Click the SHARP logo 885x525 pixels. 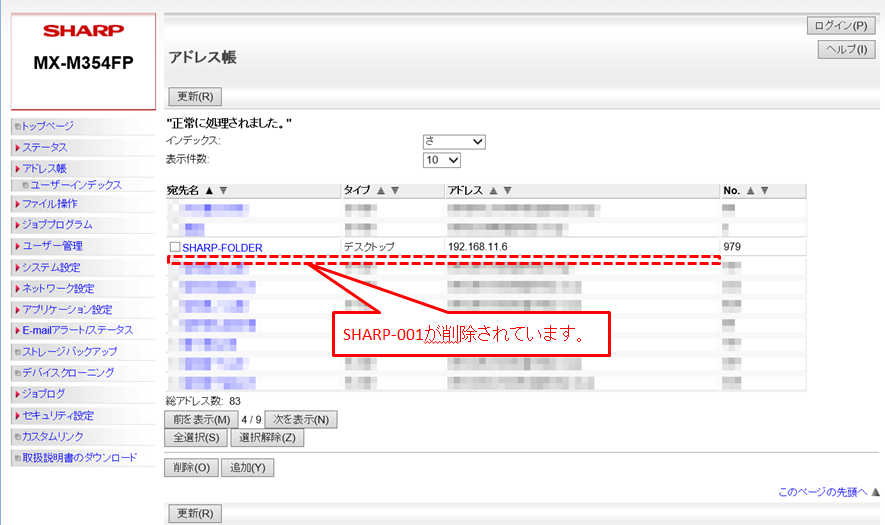click(84, 30)
